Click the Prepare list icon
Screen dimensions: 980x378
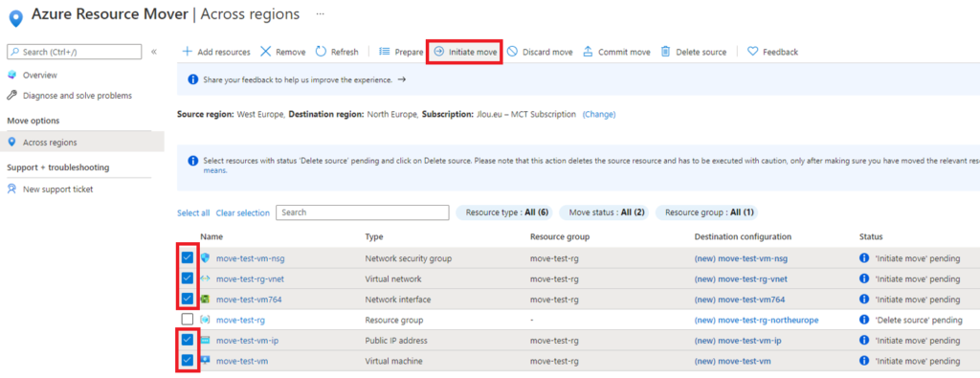385,52
